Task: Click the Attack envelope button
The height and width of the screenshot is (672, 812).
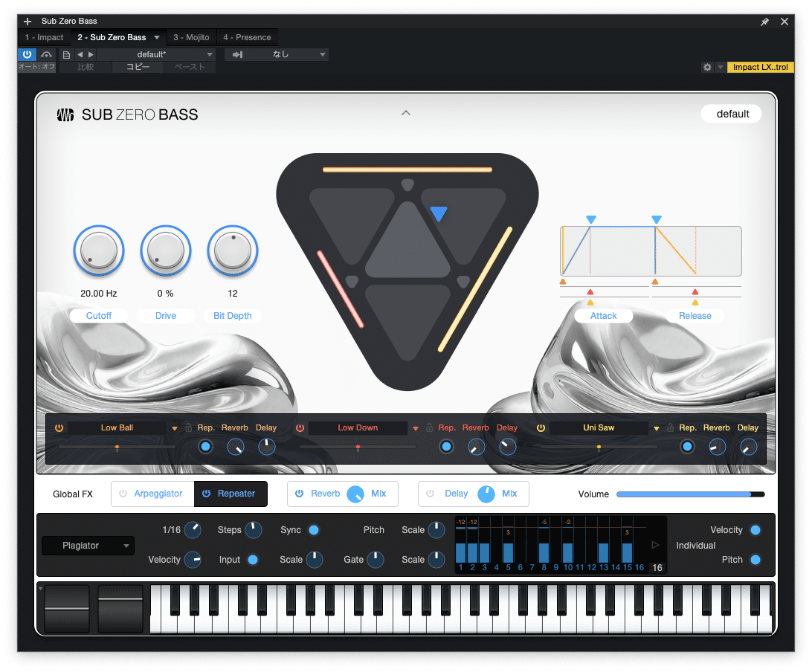Action: (603, 315)
